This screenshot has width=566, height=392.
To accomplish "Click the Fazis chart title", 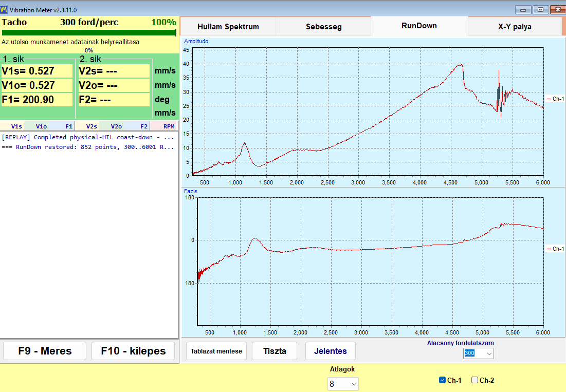I will tap(191, 191).
